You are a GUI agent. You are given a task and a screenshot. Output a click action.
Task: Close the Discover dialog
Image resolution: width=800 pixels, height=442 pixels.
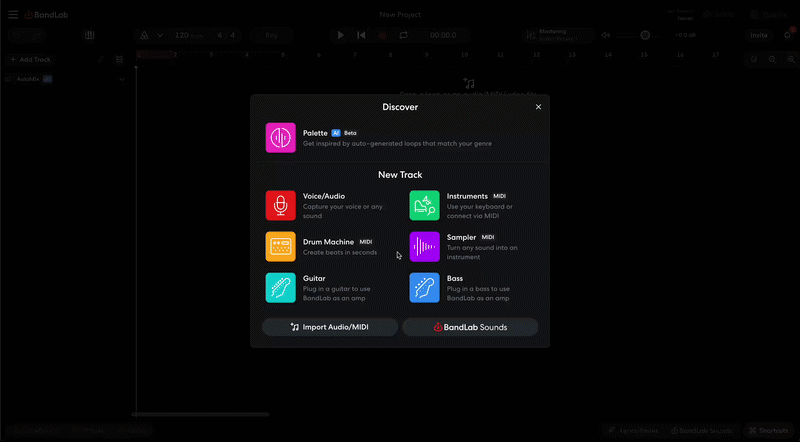[x=538, y=107]
